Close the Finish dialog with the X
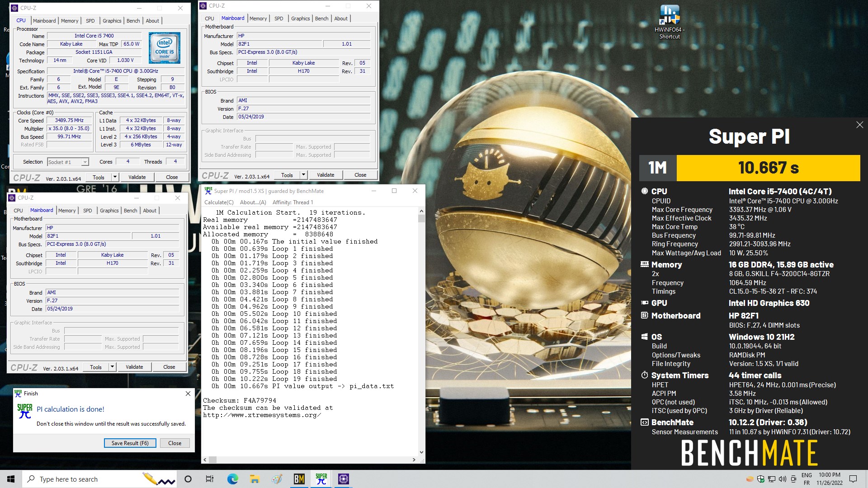The height and width of the screenshot is (488, 868). click(188, 394)
